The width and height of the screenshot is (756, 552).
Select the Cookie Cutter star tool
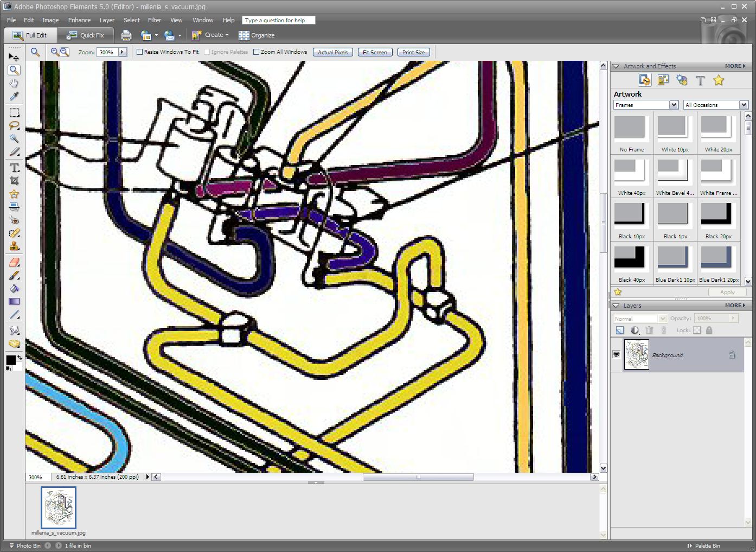(14, 194)
